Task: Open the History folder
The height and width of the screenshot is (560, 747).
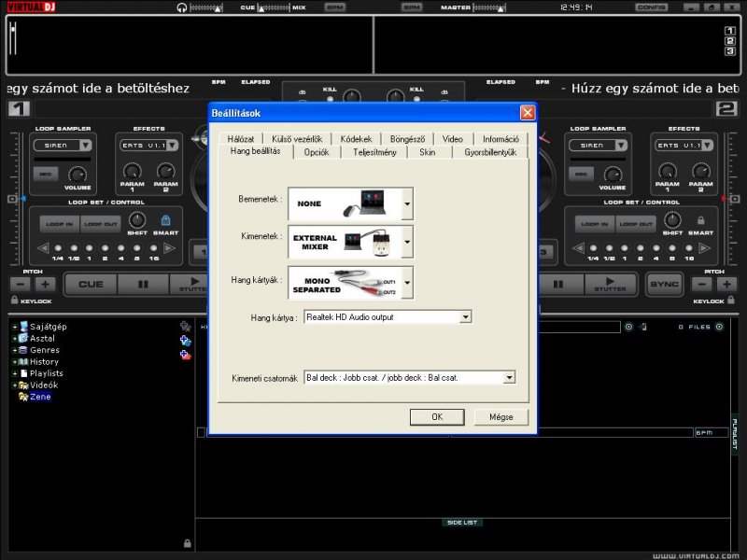Action: click(44, 362)
